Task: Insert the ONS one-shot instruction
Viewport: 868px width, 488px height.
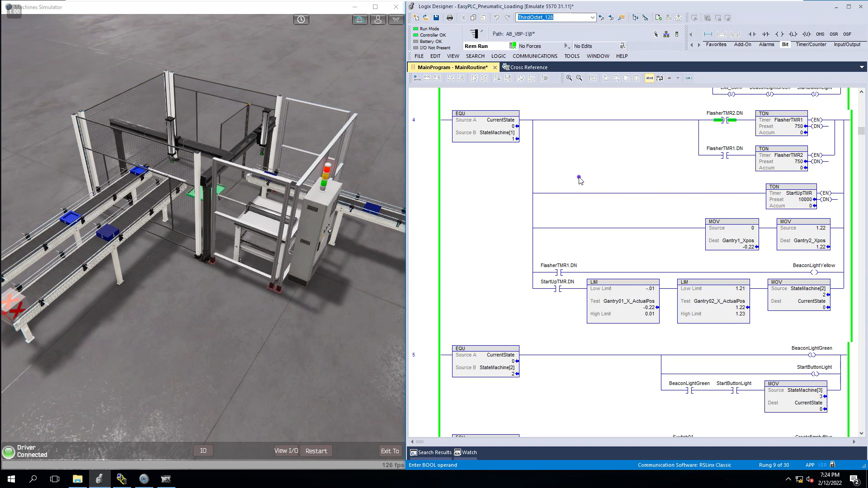Action: pyautogui.click(x=820, y=34)
